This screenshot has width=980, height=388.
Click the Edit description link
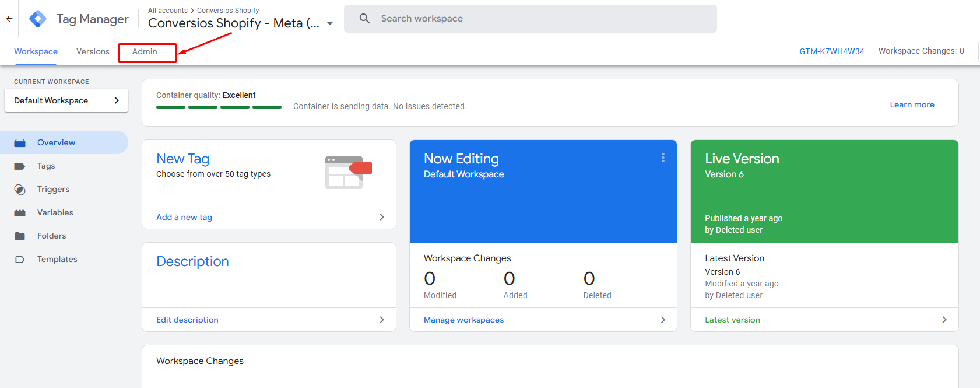pos(187,320)
